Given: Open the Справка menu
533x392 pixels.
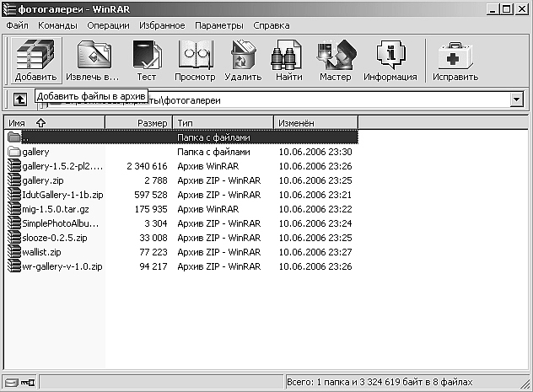Looking at the screenshot, I should tap(272, 25).
